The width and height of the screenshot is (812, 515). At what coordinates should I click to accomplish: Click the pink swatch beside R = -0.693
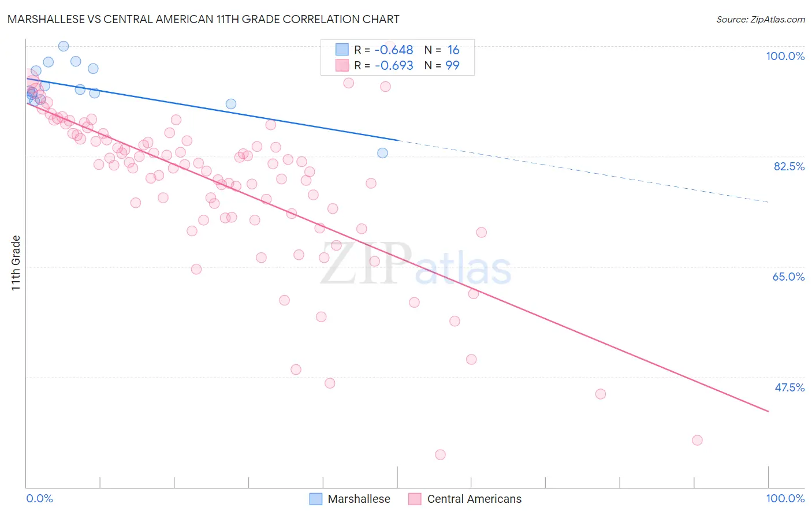click(342, 65)
